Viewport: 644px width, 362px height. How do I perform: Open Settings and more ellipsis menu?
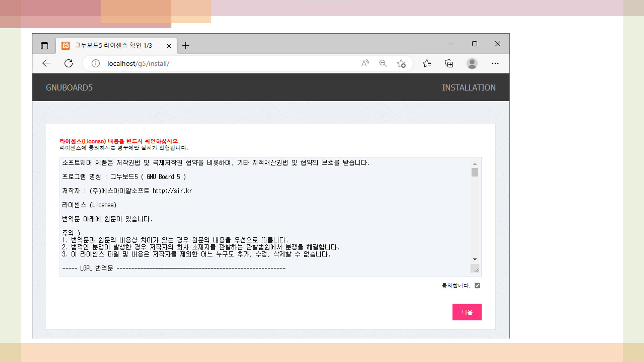tap(495, 63)
